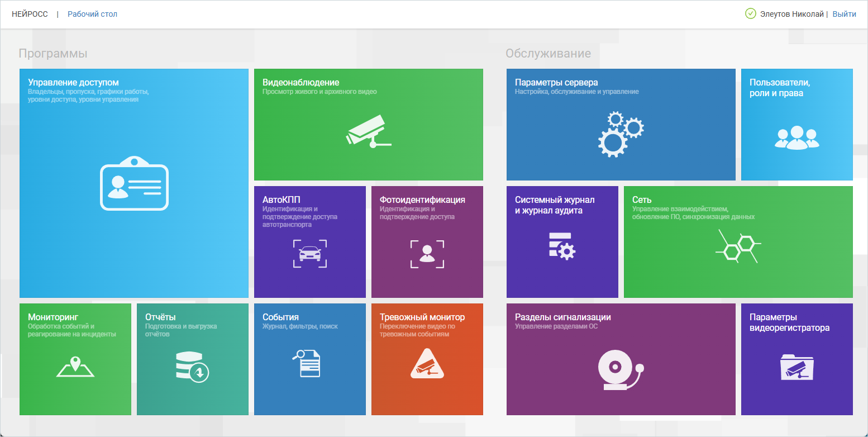
Task: Click the log settings icon in Системный журнал
Action: point(562,246)
